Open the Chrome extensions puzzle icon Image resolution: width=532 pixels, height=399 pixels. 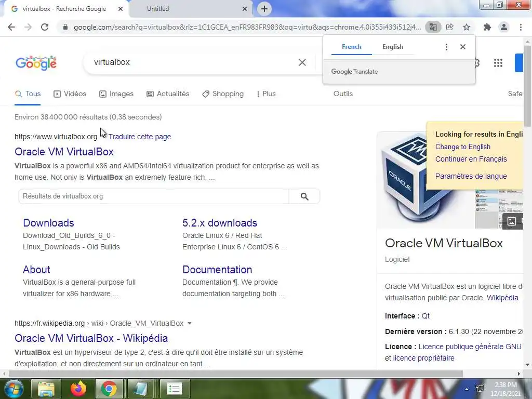tap(487, 27)
